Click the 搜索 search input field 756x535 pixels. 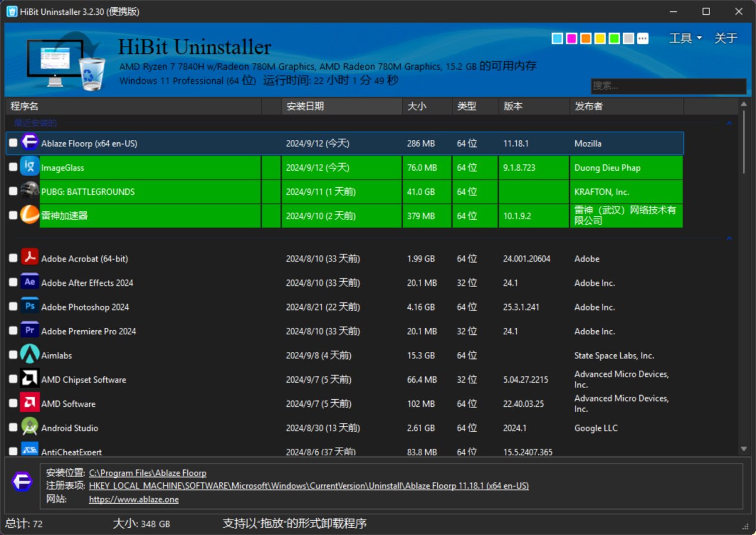tap(669, 86)
